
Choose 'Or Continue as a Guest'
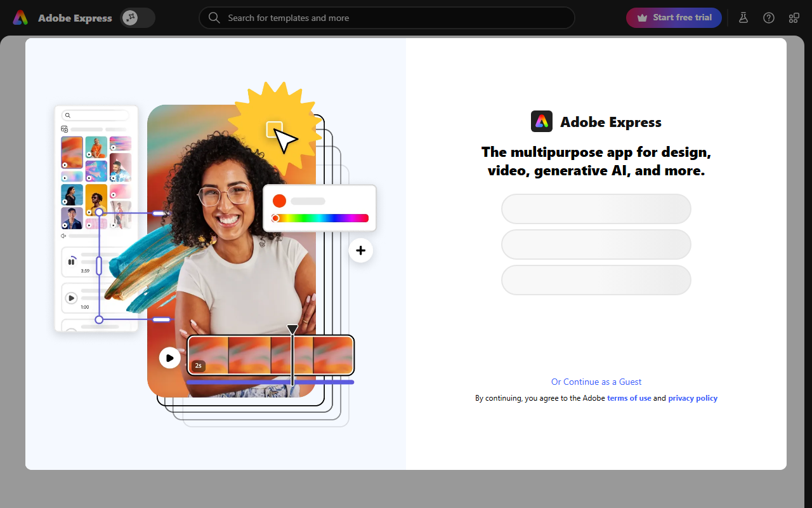pos(596,382)
